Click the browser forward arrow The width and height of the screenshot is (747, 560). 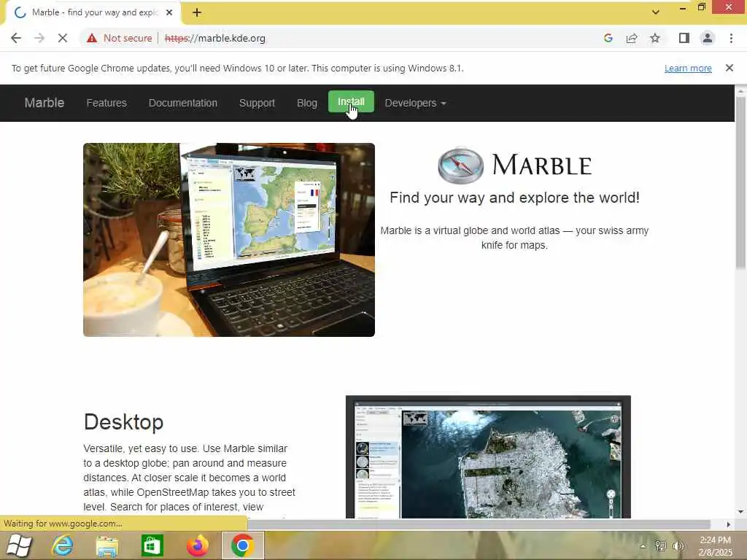pyautogui.click(x=39, y=38)
